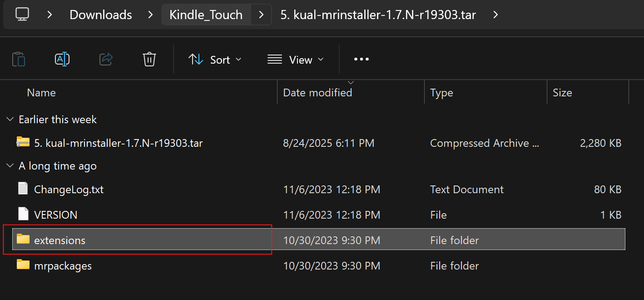Click the kual-mrinstaller tar breadcrumb segment
Image resolution: width=644 pixels, height=300 pixels.
378,15
